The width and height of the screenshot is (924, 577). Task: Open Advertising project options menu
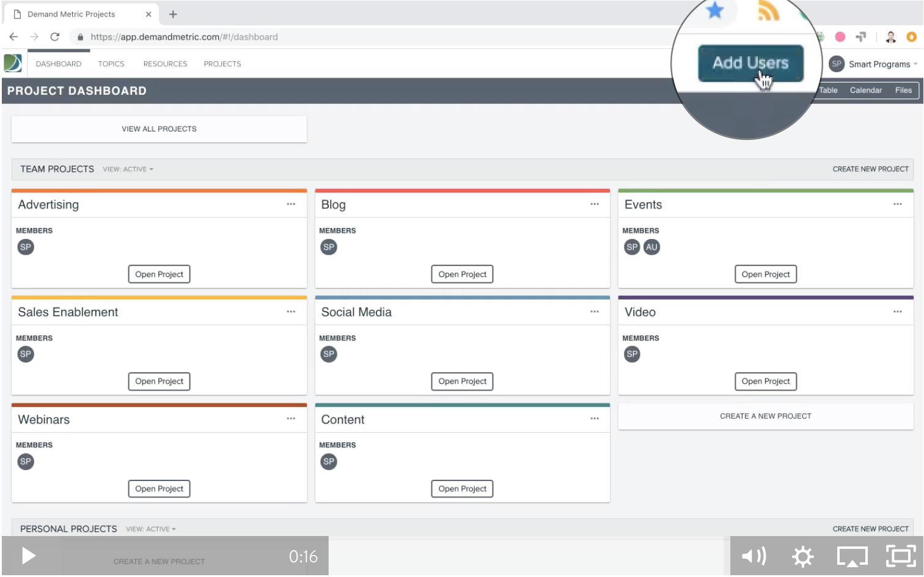[x=291, y=204]
